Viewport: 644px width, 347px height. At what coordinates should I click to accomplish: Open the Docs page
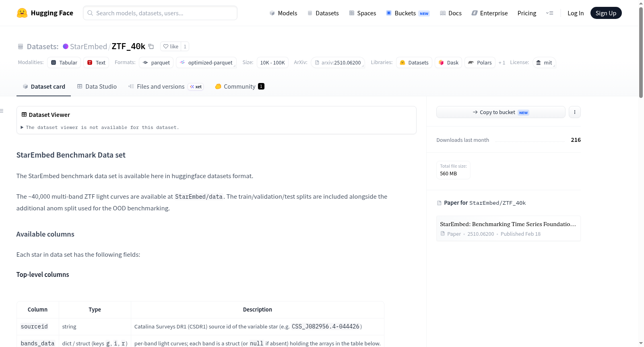(x=451, y=13)
